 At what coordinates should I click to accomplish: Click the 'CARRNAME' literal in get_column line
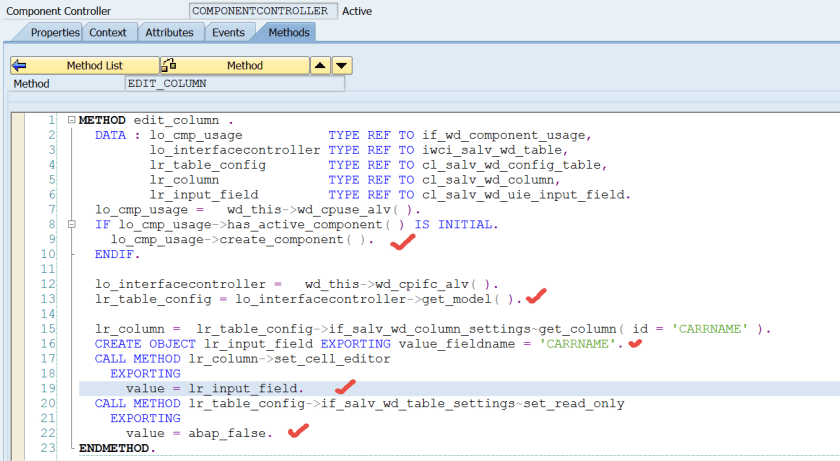coord(710,329)
